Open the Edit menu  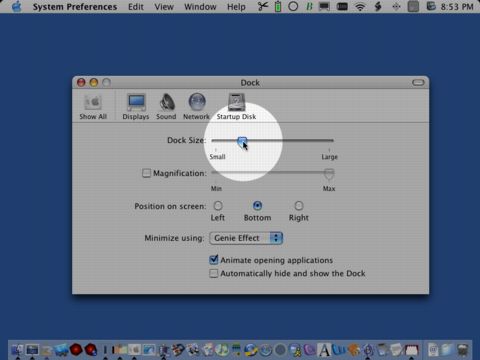click(136, 7)
